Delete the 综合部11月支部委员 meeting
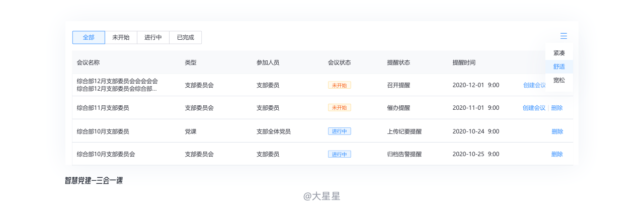 [x=557, y=108]
